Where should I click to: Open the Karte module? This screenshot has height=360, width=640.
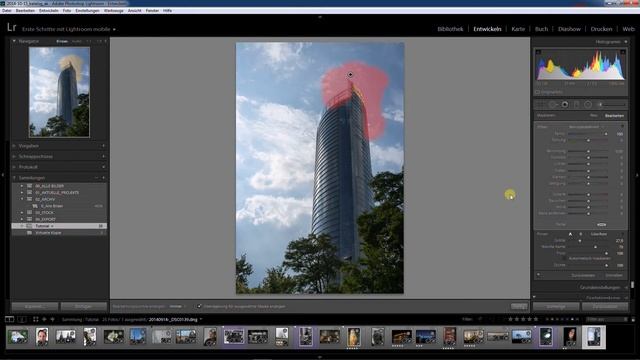(x=518, y=29)
